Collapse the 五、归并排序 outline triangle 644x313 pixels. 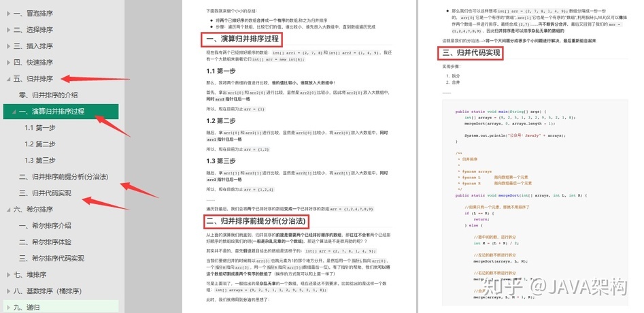[x=8, y=79]
